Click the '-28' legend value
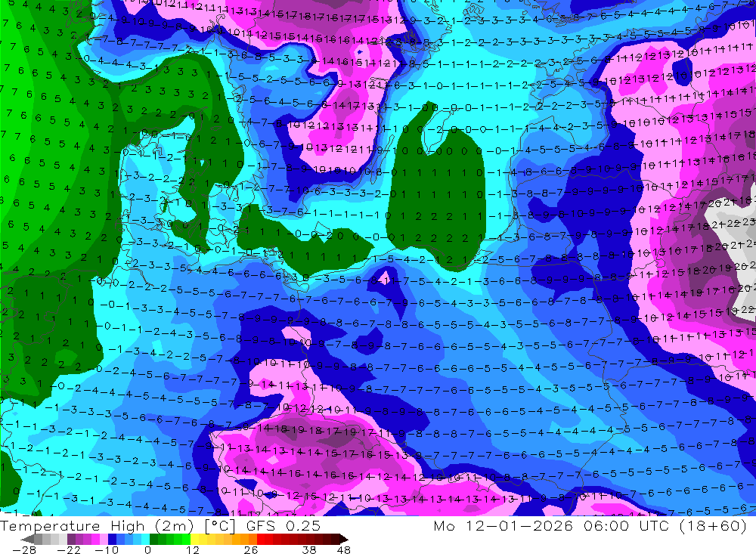 pos(23,550)
